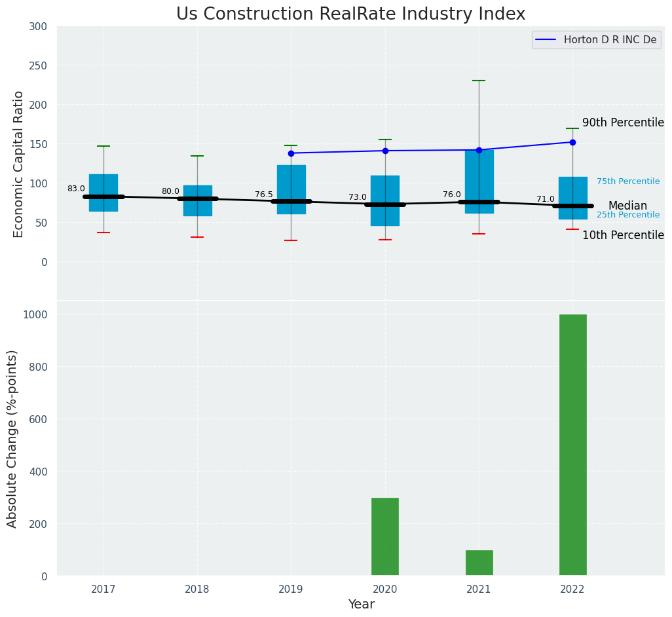Click the 90th Percentile annotation
The image size is (672, 617).
623,123
